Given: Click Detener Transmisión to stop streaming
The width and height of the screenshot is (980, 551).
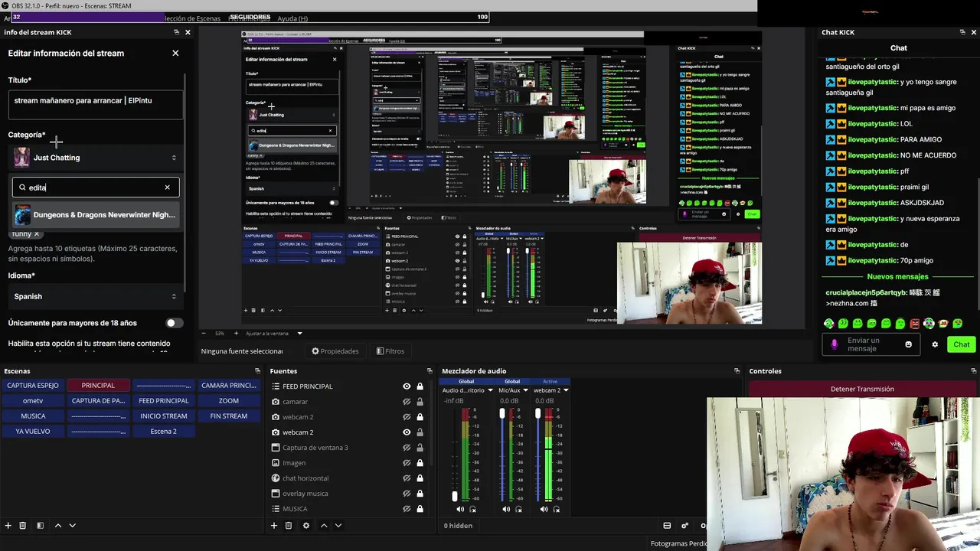Looking at the screenshot, I should click(x=862, y=389).
